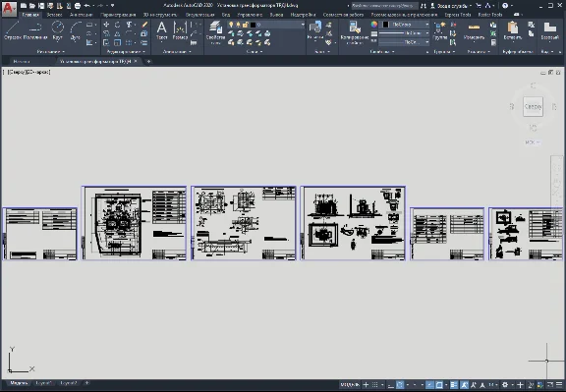The width and height of the screenshot is (566, 392).
Task: Select the Дуга (Arc) tool
Action: (76, 30)
